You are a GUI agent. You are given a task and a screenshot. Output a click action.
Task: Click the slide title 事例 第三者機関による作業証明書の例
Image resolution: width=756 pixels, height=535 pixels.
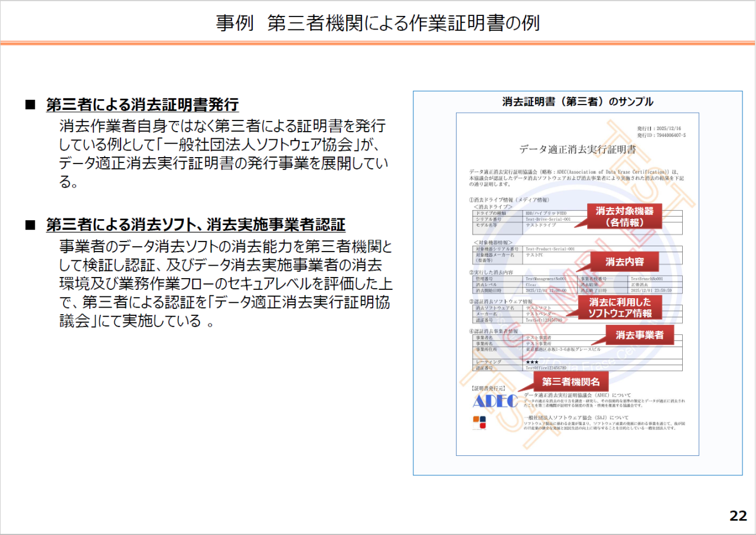point(377,22)
